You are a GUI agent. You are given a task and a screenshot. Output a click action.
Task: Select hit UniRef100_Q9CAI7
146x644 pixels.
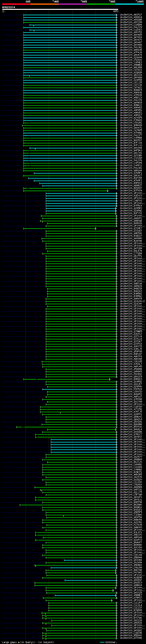[x=131, y=175]
